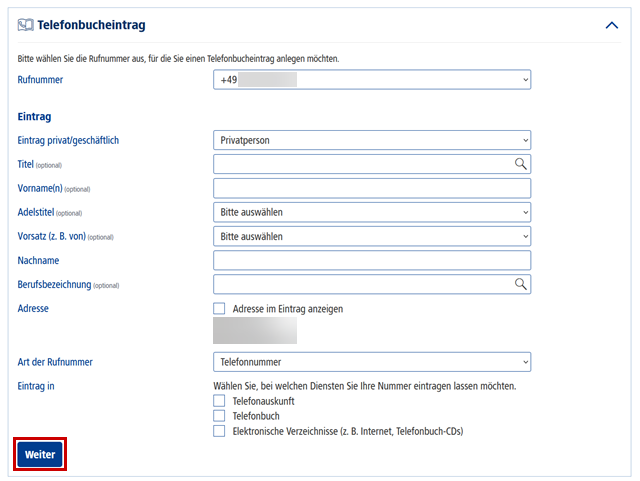Click inside the Berufsbezeichnung input field
The width and height of the screenshot is (640, 481).
click(360, 285)
